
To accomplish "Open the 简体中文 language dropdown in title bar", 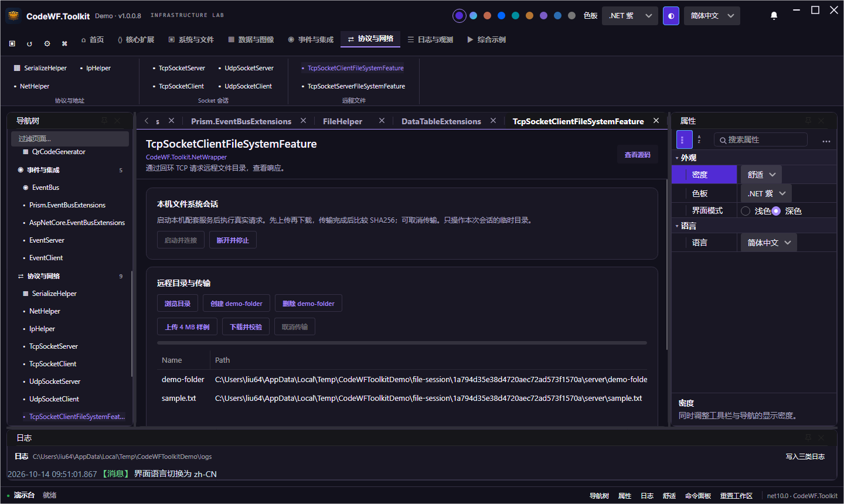I will click(712, 16).
